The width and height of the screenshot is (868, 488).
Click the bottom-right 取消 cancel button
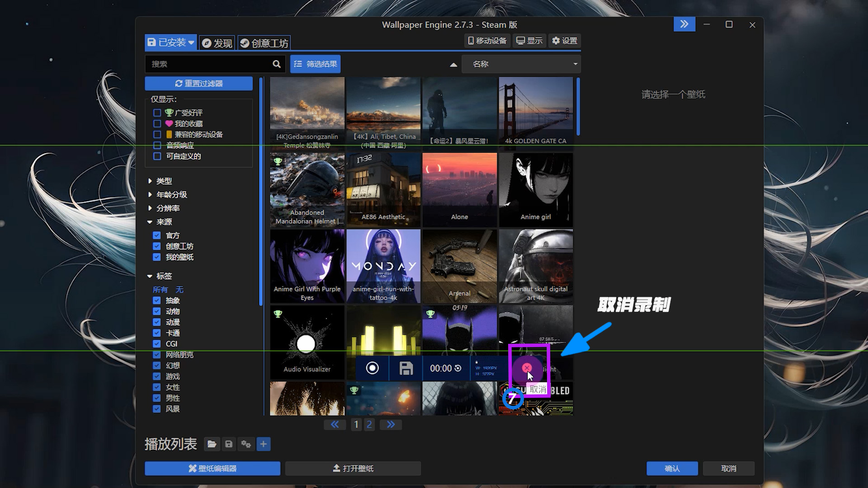(x=729, y=469)
